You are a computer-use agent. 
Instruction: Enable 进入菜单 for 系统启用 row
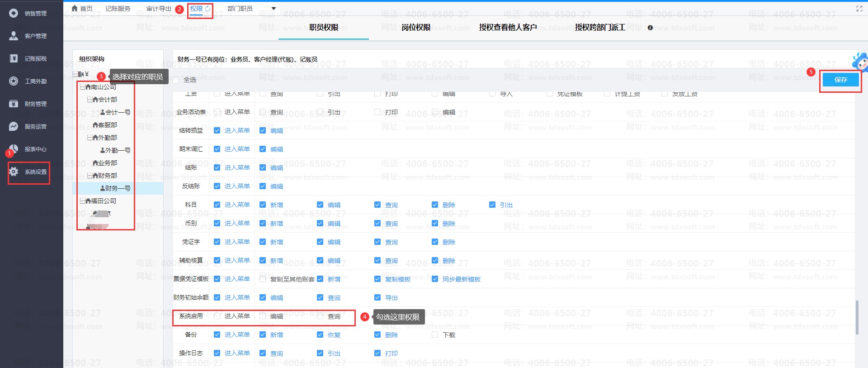pos(217,316)
